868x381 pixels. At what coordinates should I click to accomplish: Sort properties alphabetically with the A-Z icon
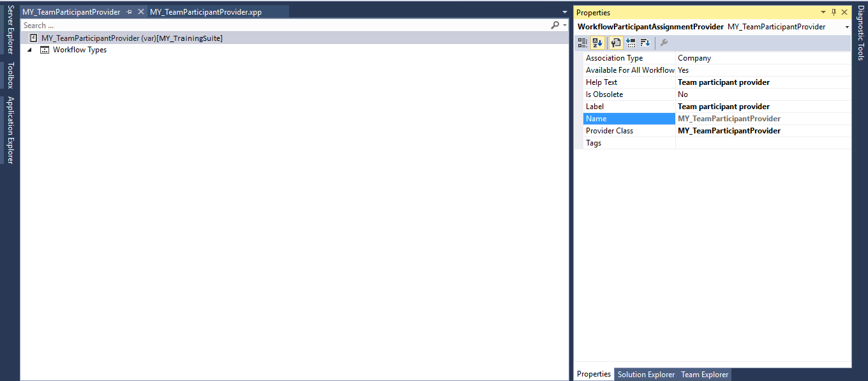point(597,43)
